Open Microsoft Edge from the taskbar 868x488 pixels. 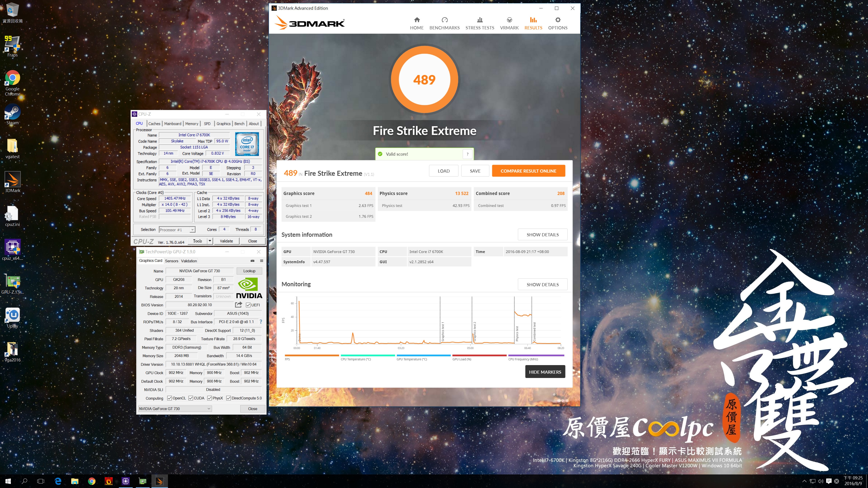click(58, 481)
